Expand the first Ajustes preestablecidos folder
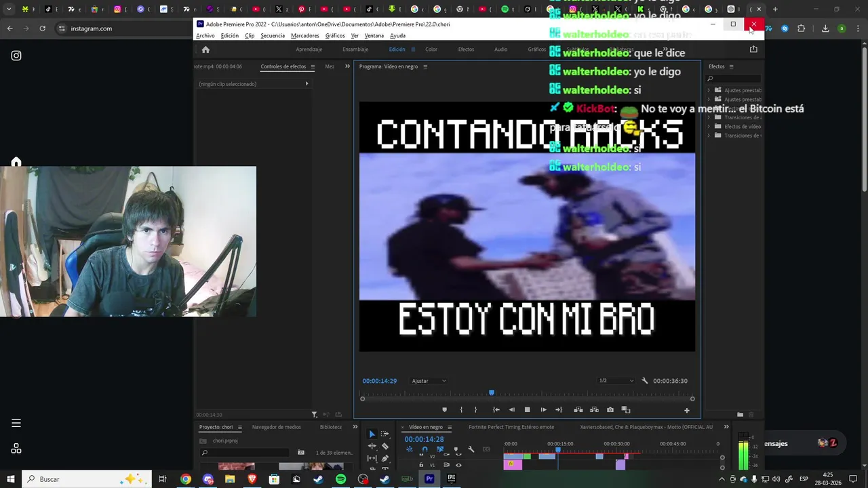Screen dimensions: 868x488 [x=709, y=90]
